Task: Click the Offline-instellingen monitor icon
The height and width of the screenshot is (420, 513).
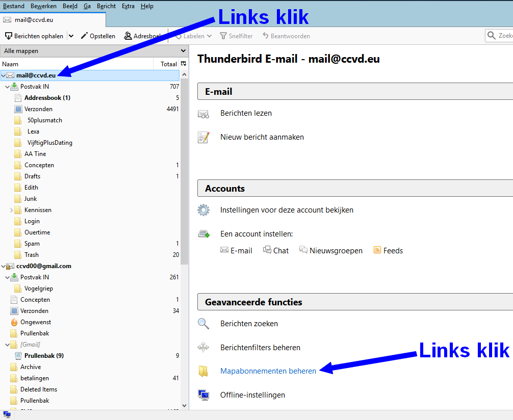Action: pos(203,395)
